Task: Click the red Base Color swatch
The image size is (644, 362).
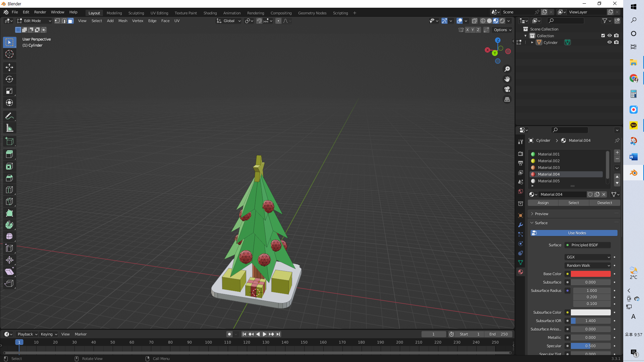Action: point(591,274)
